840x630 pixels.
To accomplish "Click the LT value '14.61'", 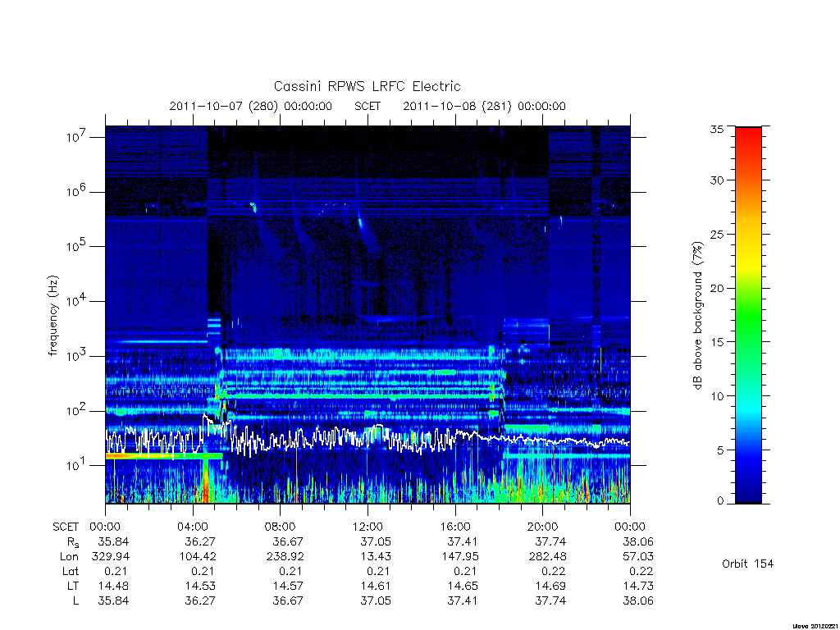I will coord(376,586).
